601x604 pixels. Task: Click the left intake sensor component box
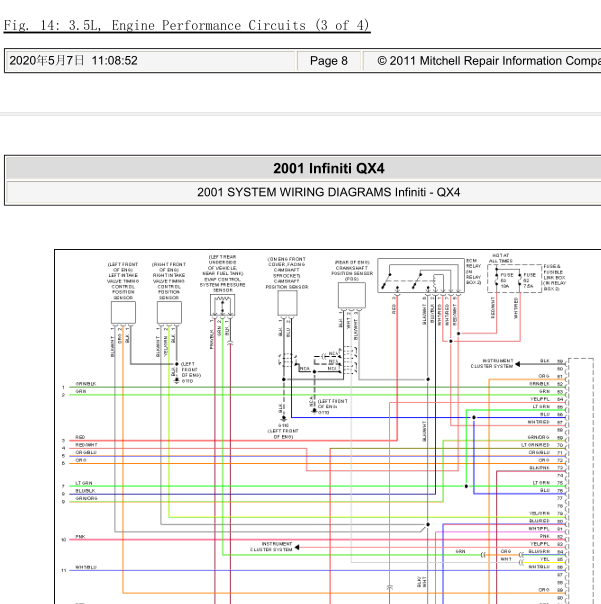(x=123, y=312)
